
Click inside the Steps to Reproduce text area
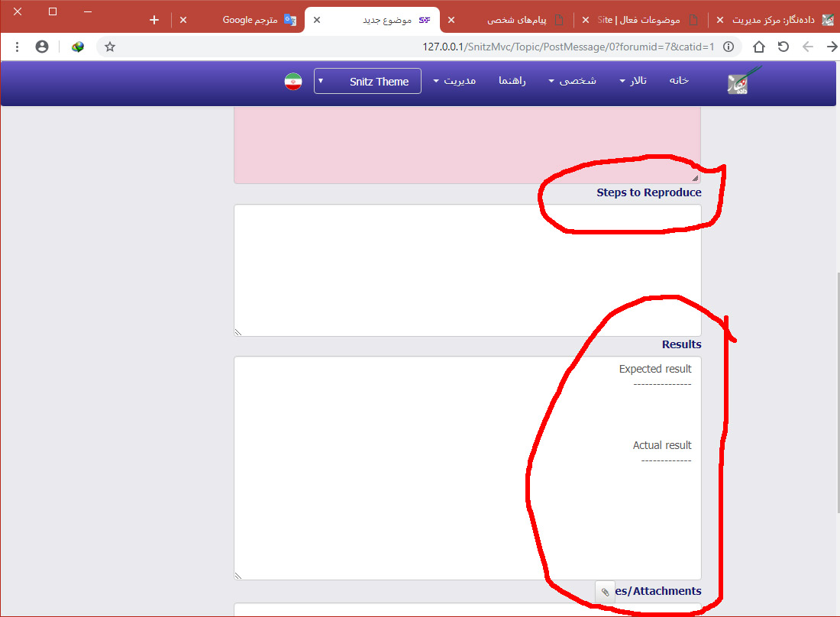pos(467,270)
